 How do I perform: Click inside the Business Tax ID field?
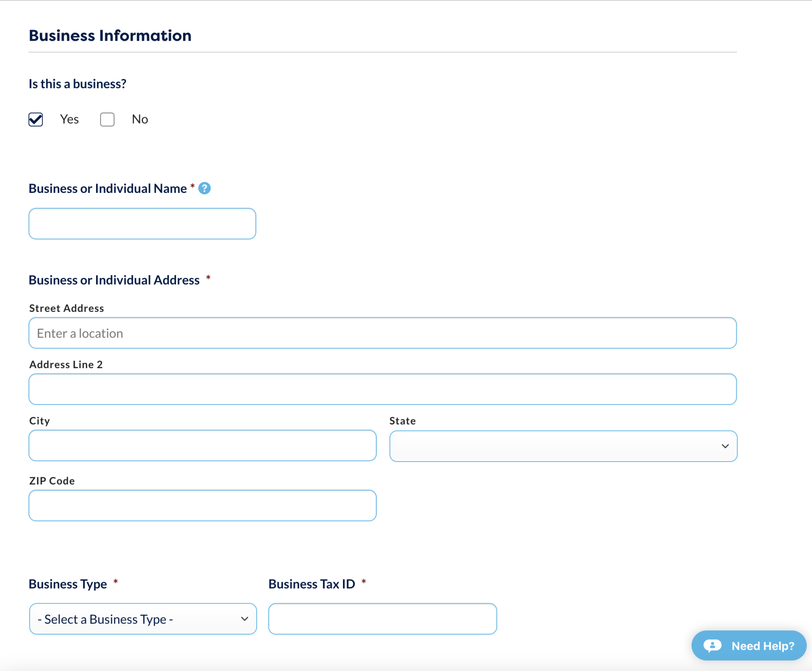pyautogui.click(x=382, y=619)
